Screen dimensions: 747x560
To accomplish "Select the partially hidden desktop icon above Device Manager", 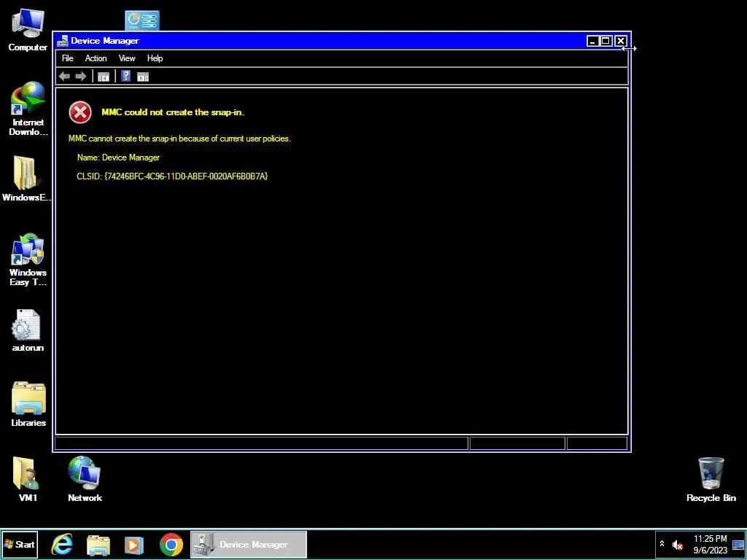I will point(142,20).
